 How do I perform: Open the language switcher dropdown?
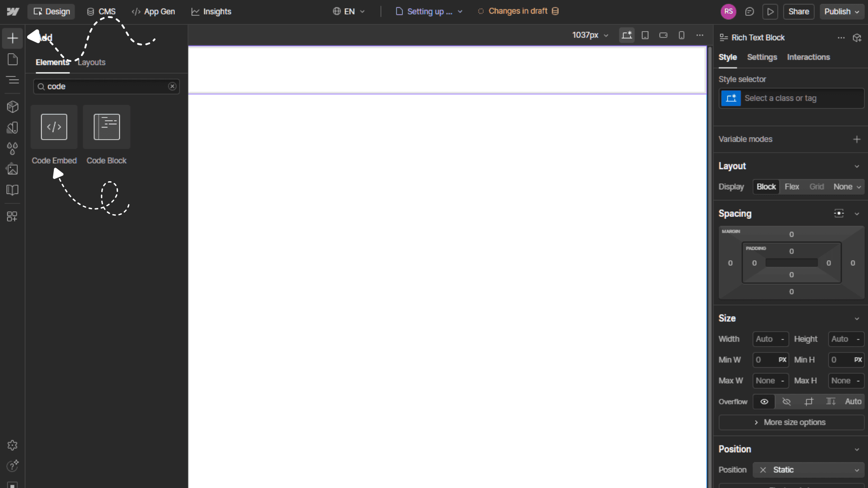coord(349,11)
